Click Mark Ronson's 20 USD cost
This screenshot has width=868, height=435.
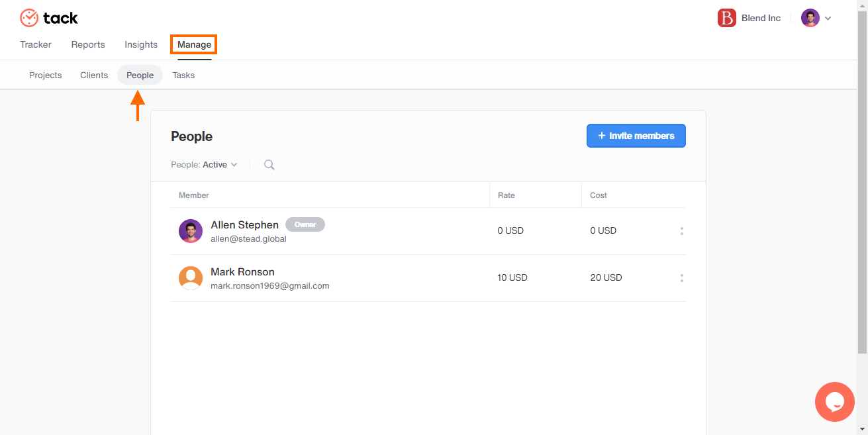pyautogui.click(x=606, y=278)
